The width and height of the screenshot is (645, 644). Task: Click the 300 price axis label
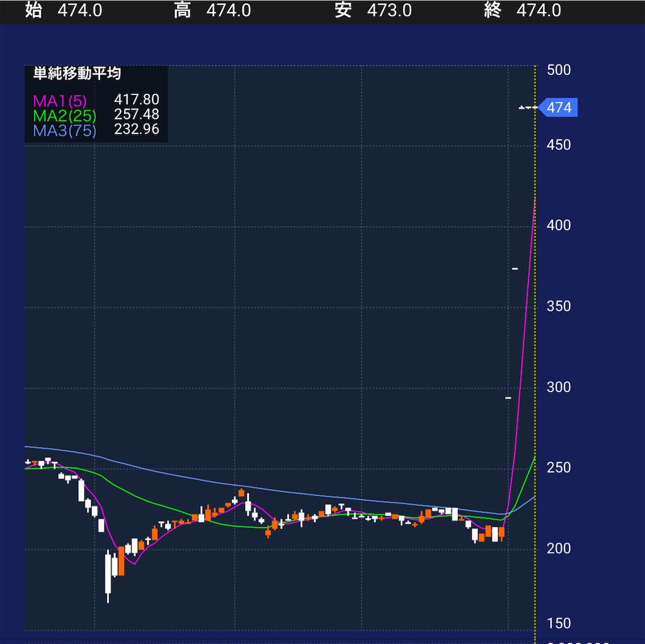click(x=559, y=387)
